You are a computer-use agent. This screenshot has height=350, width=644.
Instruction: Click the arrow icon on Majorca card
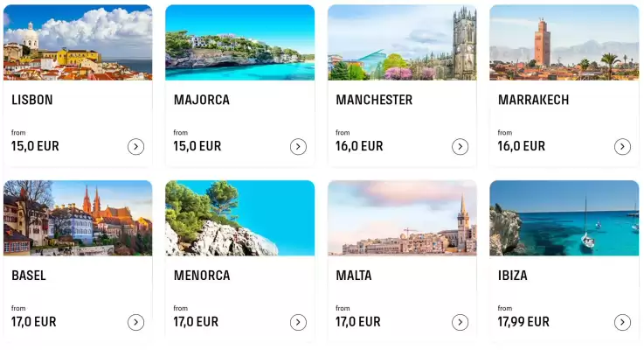298,147
